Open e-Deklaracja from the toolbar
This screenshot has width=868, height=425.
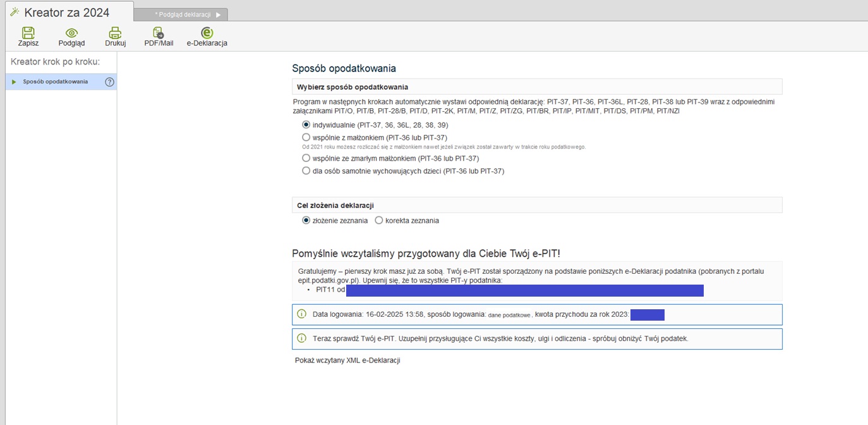pyautogui.click(x=207, y=34)
